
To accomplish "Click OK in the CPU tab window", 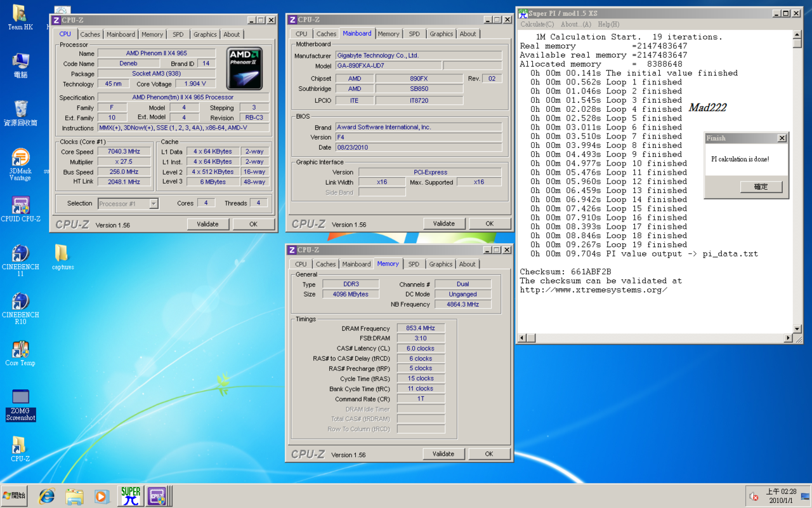I will [x=253, y=224].
